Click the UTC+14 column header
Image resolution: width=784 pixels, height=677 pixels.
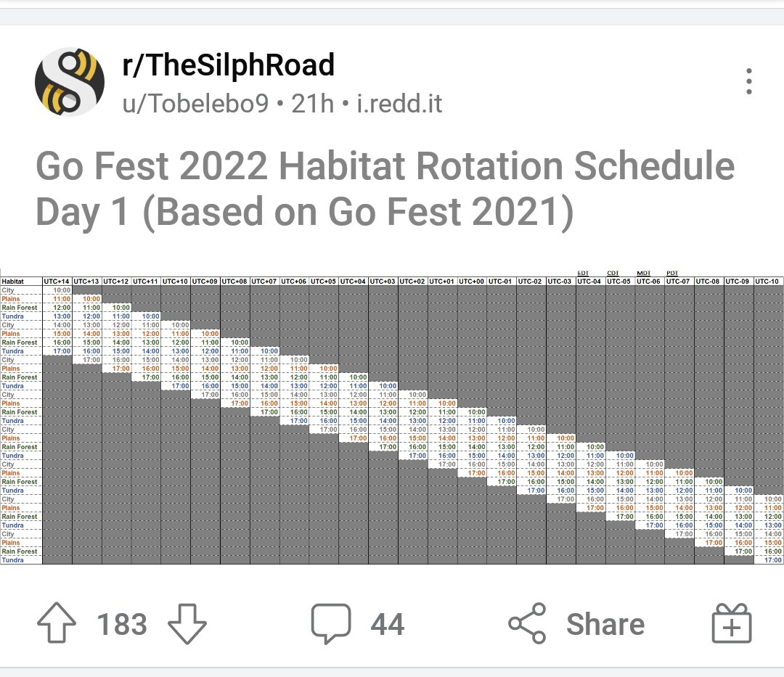(57, 282)
